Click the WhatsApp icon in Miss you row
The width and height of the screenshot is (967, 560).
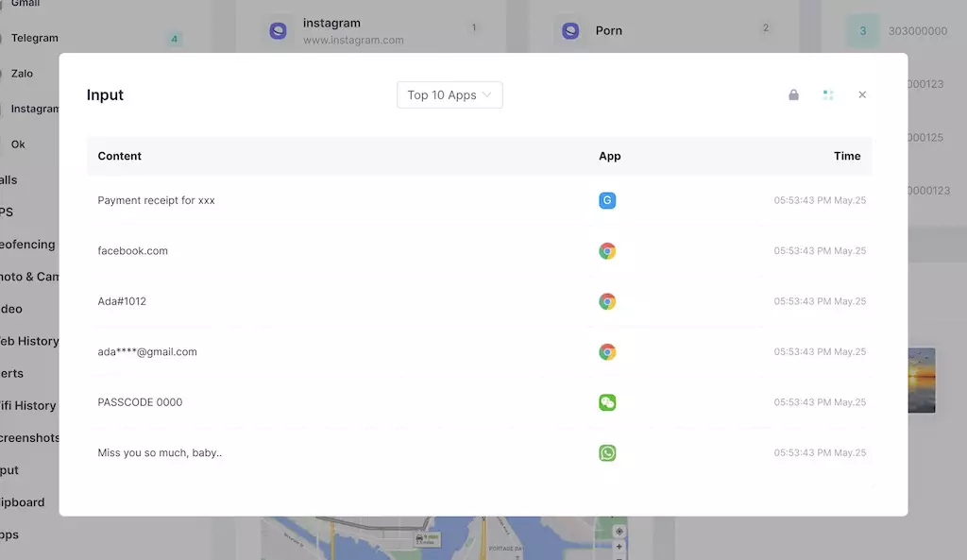pyautogui.click(x=607, y=453)
